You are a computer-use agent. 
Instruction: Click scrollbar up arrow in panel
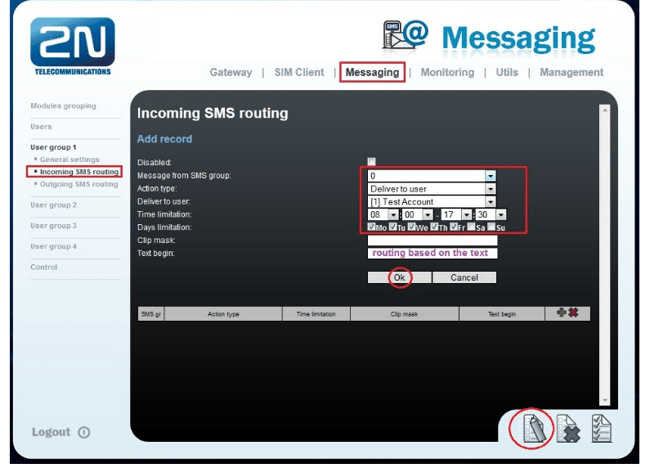point(605,110)
